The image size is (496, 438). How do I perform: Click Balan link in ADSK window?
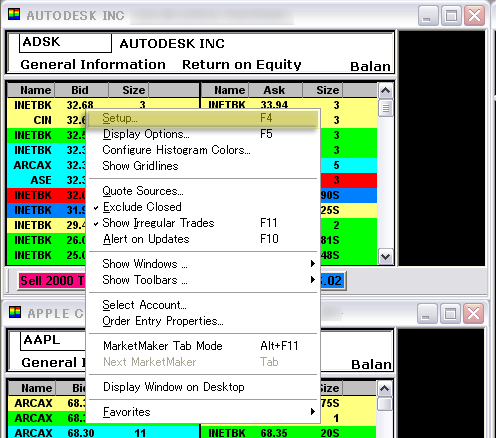click(x=370, y=66)
